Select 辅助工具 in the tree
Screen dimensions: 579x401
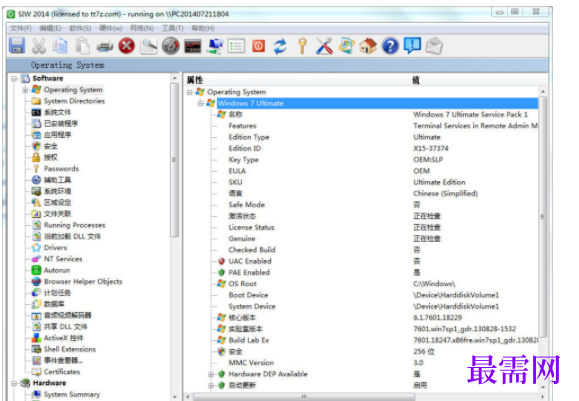[57, 180]
